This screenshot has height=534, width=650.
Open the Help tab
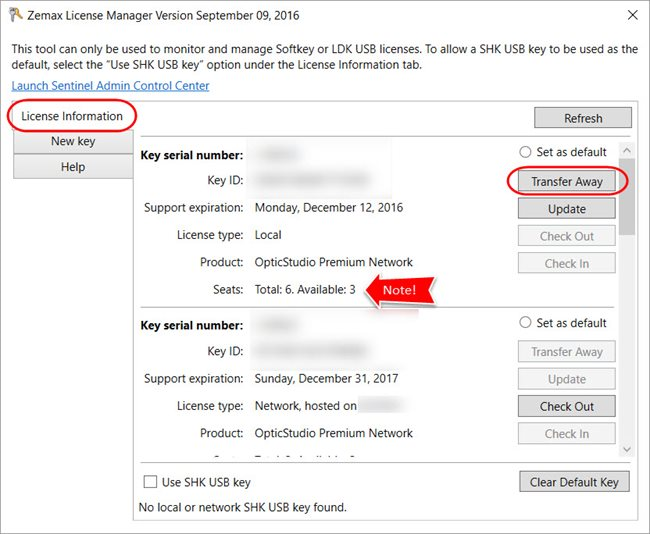[73, 167]
